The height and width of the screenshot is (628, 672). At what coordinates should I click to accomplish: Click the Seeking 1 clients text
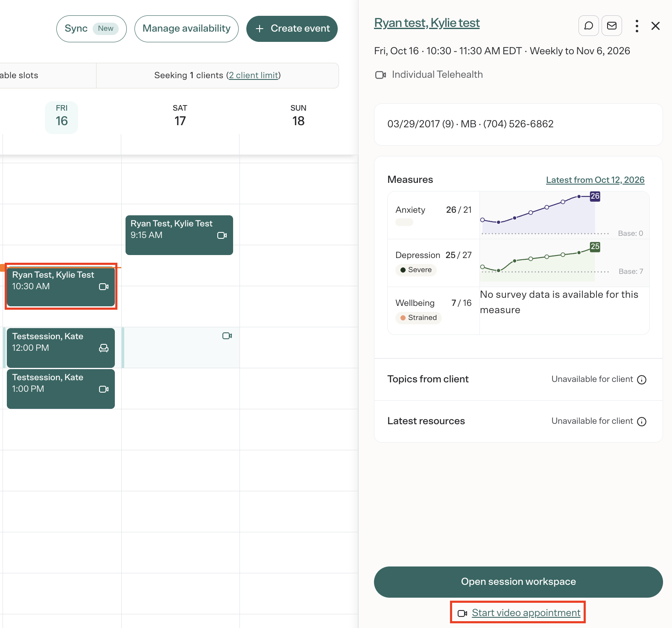click(189, 75)
